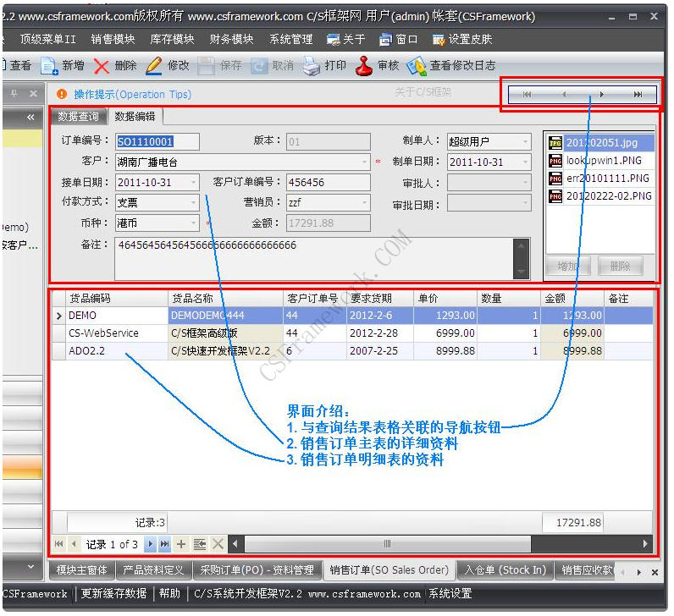
Task: Jump to first record in top navigator
Action: (x=527, y=95)
